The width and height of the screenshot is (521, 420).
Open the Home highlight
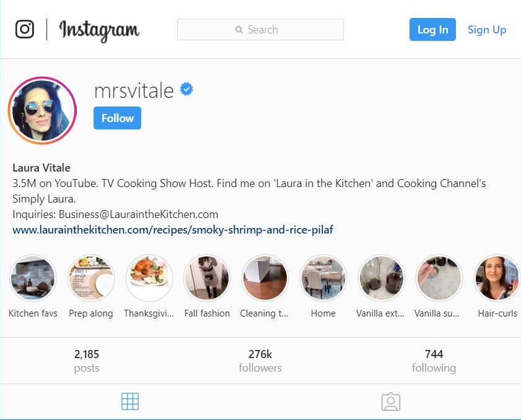pos(323,278)
